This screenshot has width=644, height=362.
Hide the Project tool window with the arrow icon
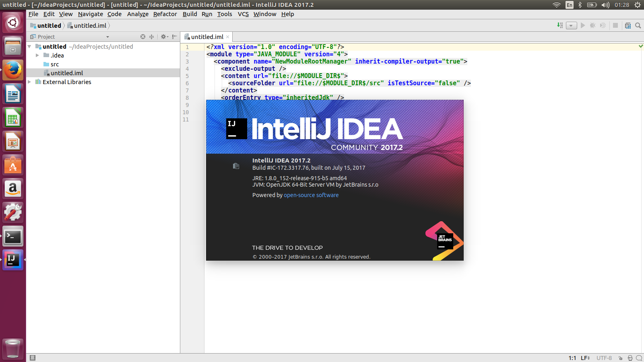click(x=175, y=37)
